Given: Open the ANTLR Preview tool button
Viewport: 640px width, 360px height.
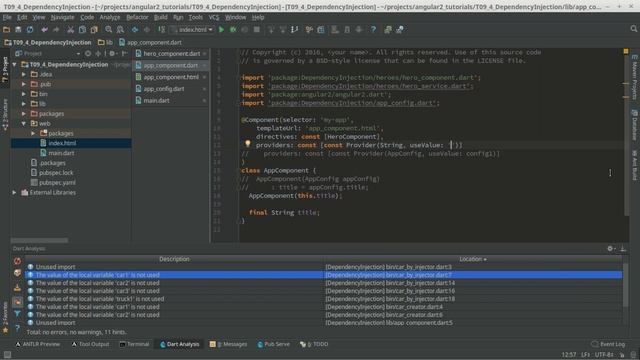Looking at the screenshot, I should click(x=38, y=344).
